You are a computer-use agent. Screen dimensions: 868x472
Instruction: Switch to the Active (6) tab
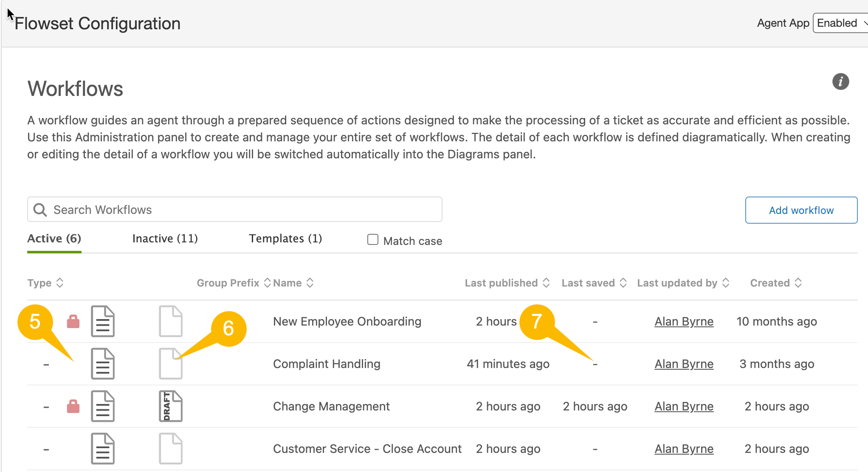[54, 239]
